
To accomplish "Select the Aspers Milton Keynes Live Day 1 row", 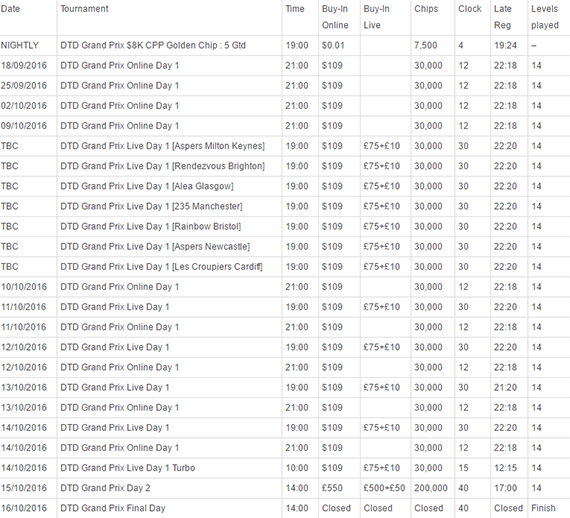I will [285, 146].
